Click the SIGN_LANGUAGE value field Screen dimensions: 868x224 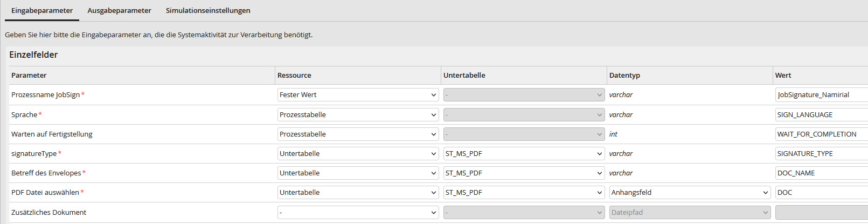tap(822, 115)
